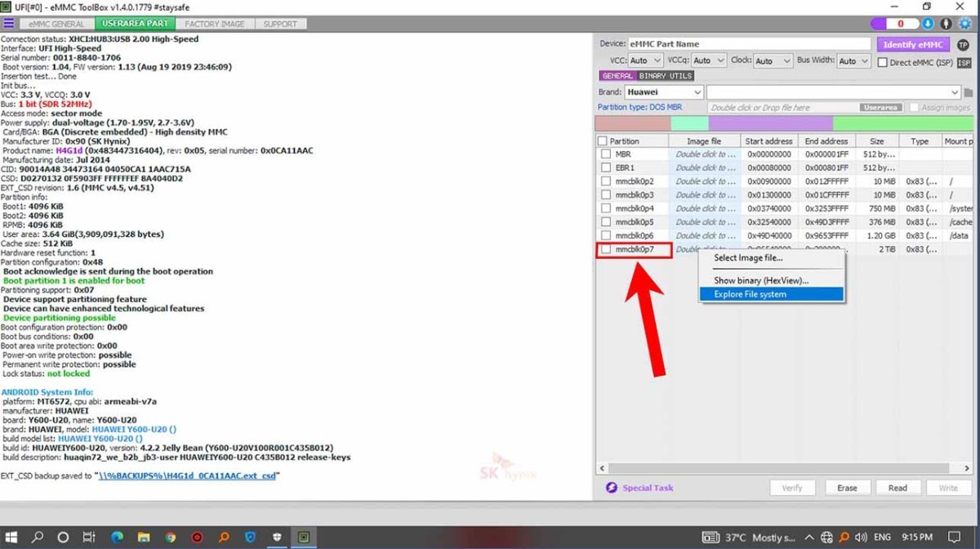Switch to the eMMC GENERAL tab
The width and height of the screenshot is (980, 549).
57,24
